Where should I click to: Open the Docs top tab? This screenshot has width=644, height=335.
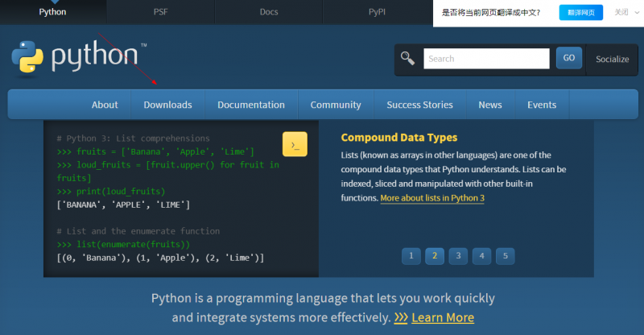(269, 12)
